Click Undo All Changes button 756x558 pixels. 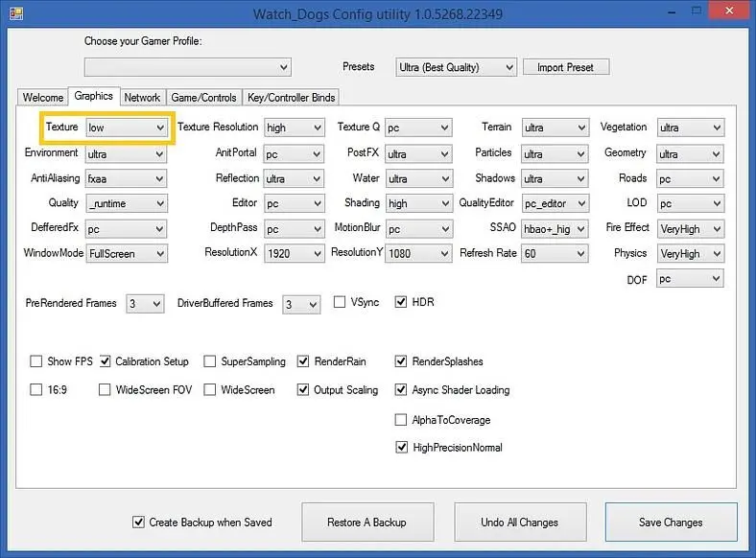(520, 522)
